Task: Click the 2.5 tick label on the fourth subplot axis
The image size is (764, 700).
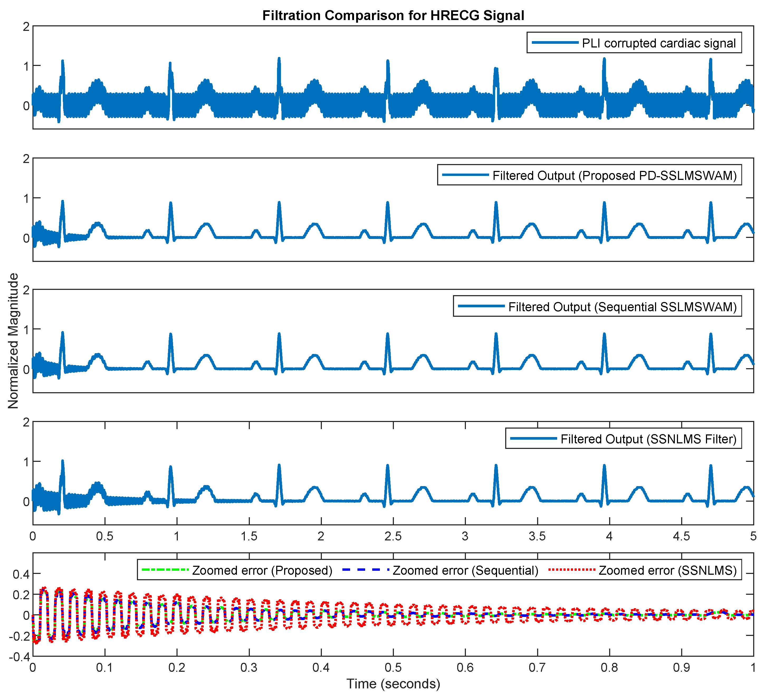Action: tap(393, 536)
